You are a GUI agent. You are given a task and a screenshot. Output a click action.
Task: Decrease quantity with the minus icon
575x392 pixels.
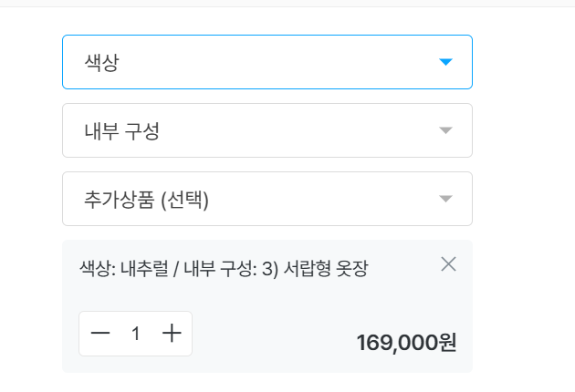tap(100, 333)
